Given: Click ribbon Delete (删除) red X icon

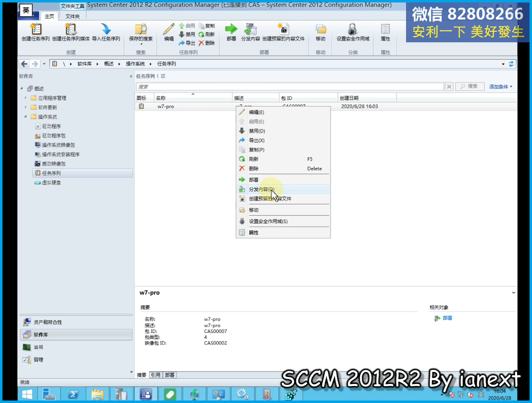Looking at the screenshot, I should point(207,43).
